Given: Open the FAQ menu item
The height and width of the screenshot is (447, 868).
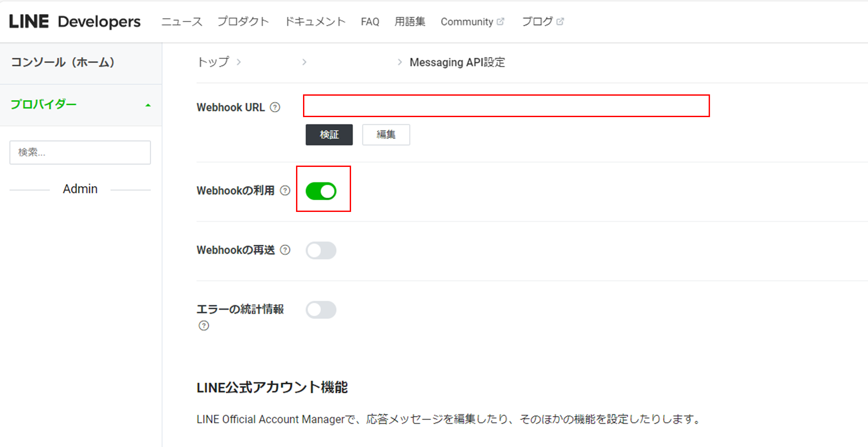Looking at the screenshot, I should point(370,21).
